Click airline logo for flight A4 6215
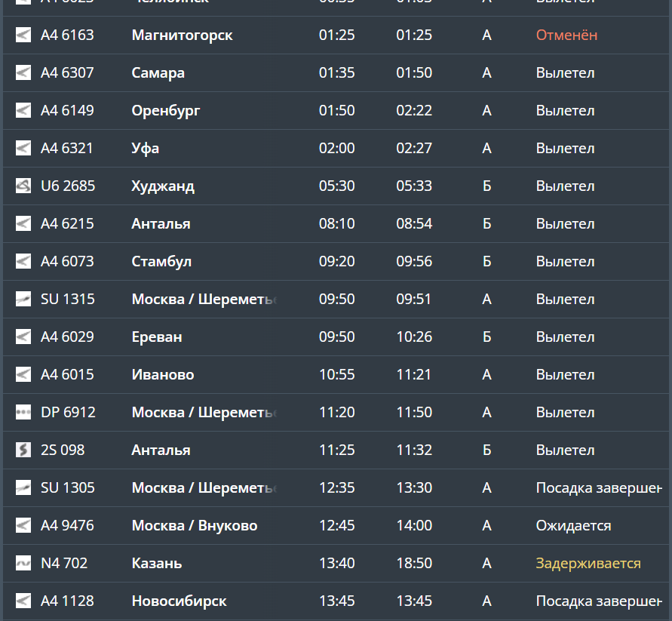The height and width of the screenshot is (621, 672). click(x=23, y=223)
